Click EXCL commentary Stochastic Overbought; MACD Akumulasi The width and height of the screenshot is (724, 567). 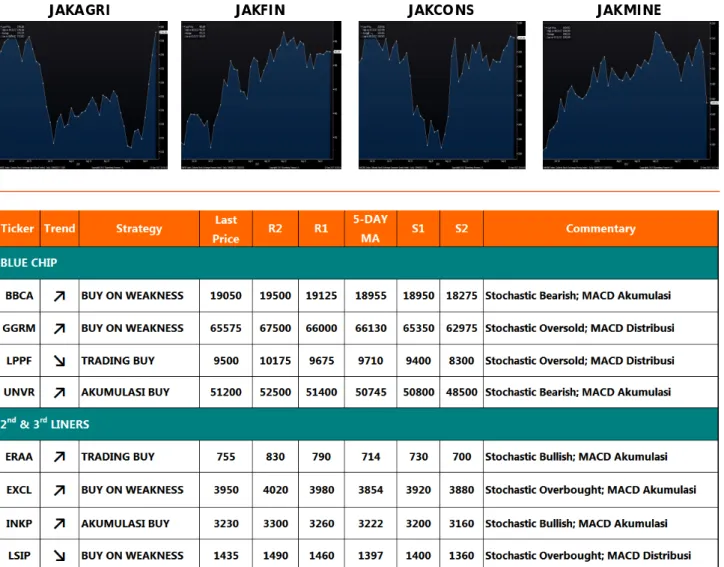point(591,490)
